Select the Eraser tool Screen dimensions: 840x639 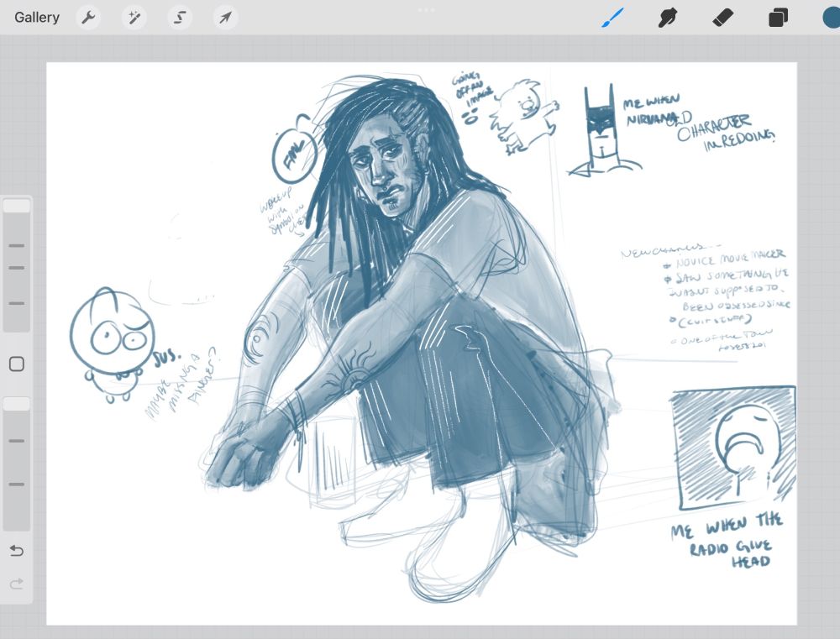[x=722, y=17]
